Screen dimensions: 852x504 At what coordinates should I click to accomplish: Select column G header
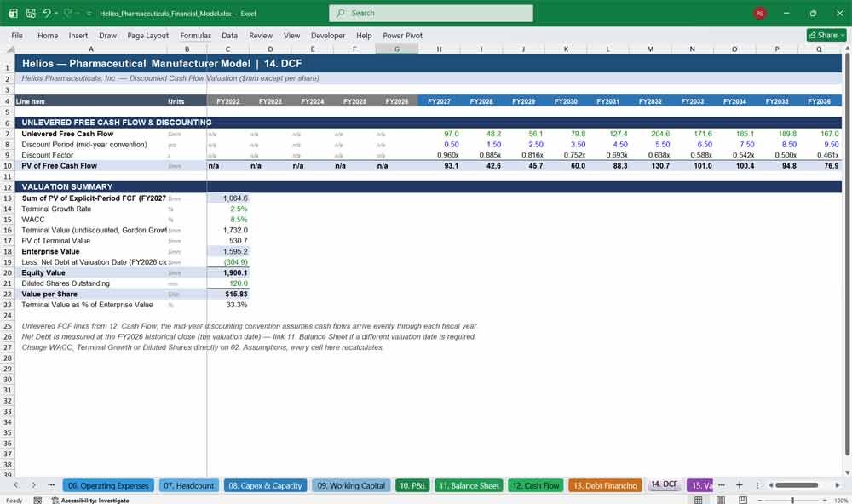pos(397,49)
